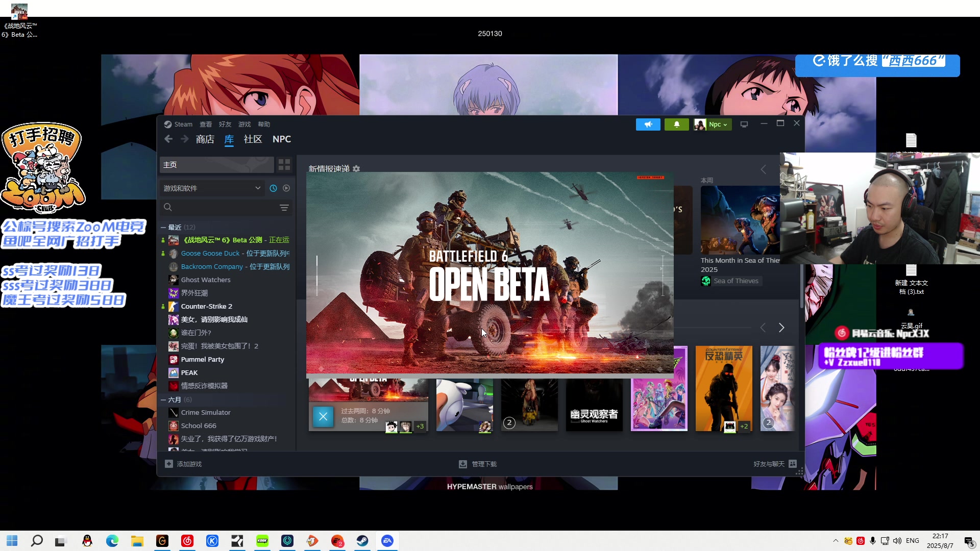Show next recent games with right chevron
This screenshot has width=980, height=551.
pos(781,328)
